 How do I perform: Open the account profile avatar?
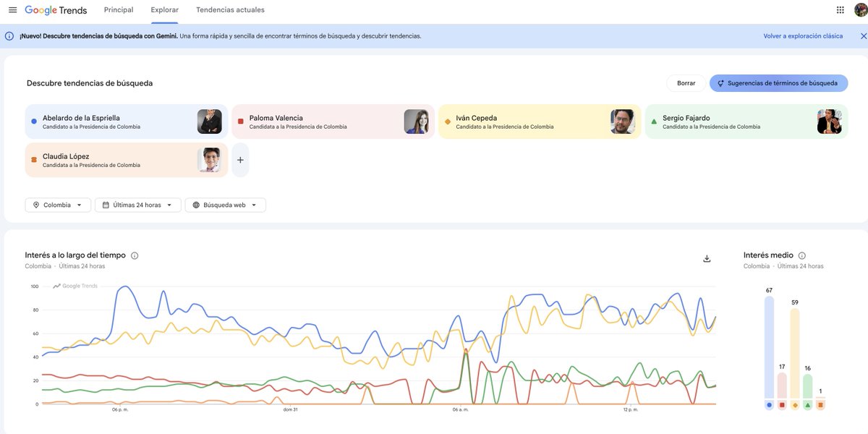[x=860, y=10]
